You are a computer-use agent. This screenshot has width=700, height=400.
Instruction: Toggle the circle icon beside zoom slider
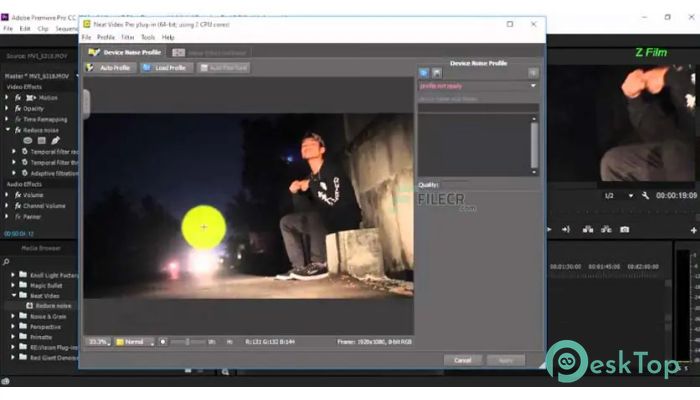click(163, 342)
